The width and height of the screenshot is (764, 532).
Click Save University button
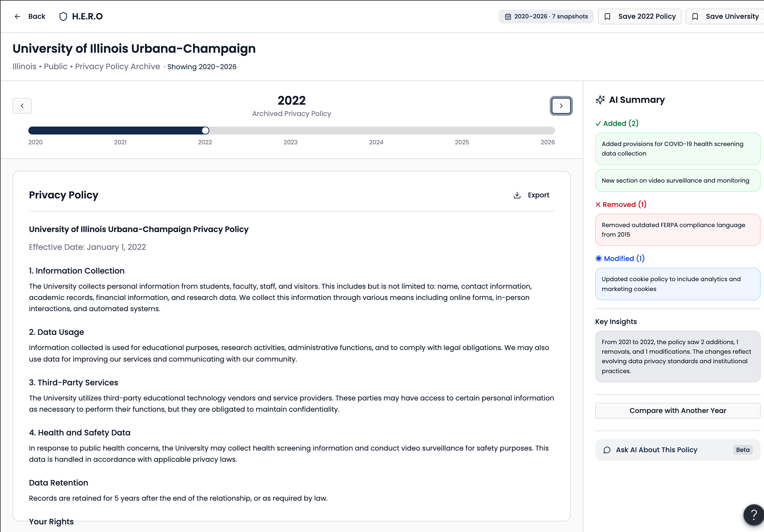coord(725,16)
